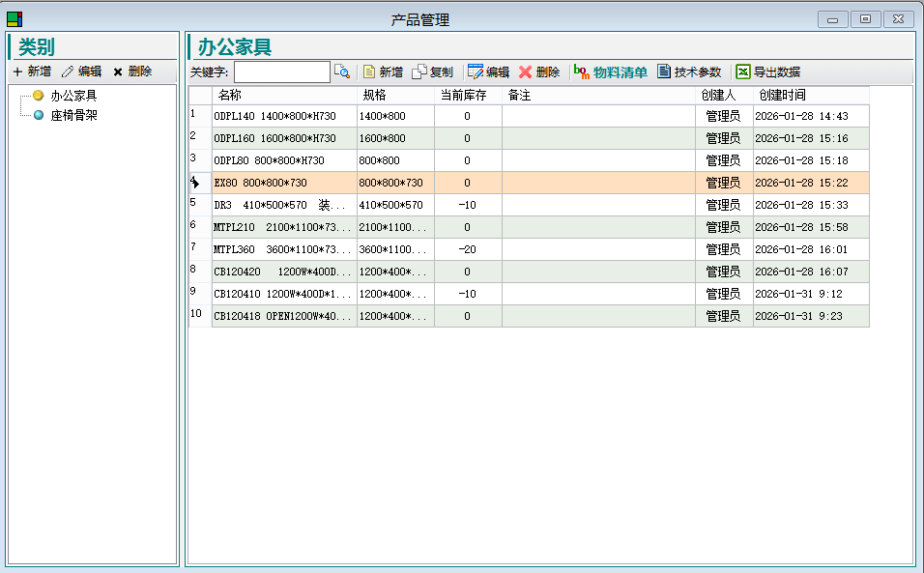This screenshot has width=924, height=573.
Task: Open the 物料清单 BOM list
Action: [x=610, y=72]
